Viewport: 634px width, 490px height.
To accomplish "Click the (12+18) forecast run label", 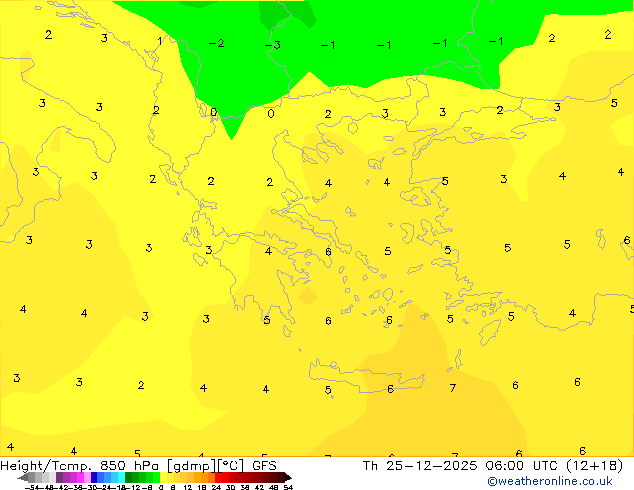I will 594,466.
